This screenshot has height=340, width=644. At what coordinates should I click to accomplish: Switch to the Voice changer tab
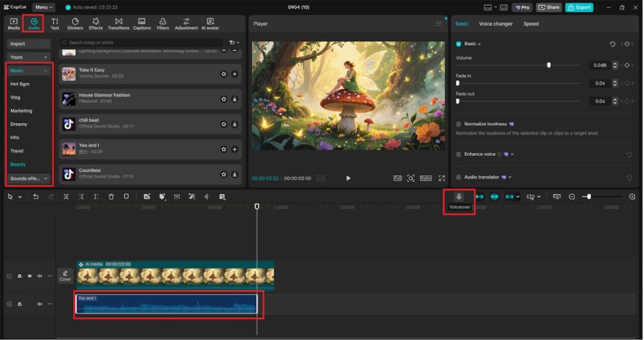(x=496, y=24)
